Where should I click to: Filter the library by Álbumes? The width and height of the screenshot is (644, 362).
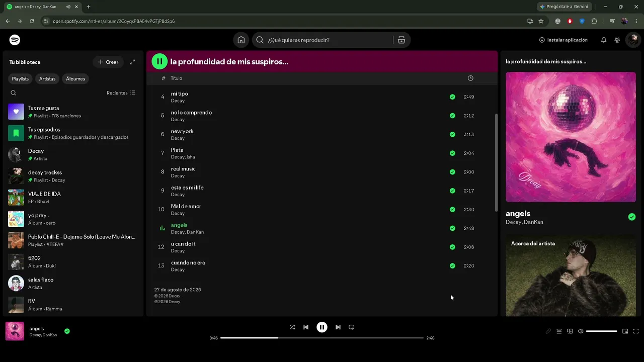tap(75, 79)
